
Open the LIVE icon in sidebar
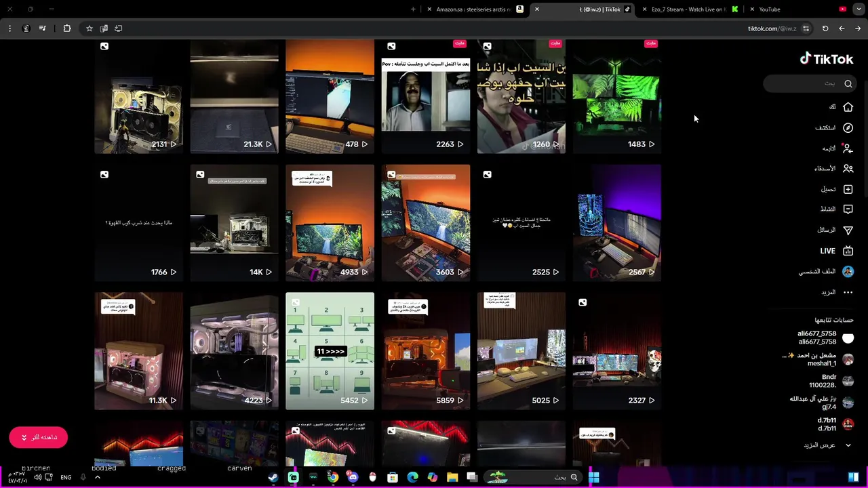click(848, 251)
